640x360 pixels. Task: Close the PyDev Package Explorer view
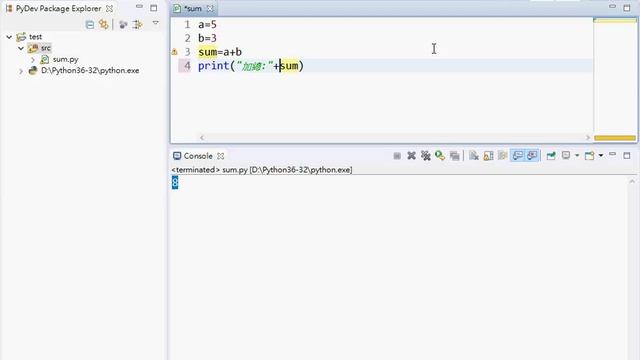(109, 9)
